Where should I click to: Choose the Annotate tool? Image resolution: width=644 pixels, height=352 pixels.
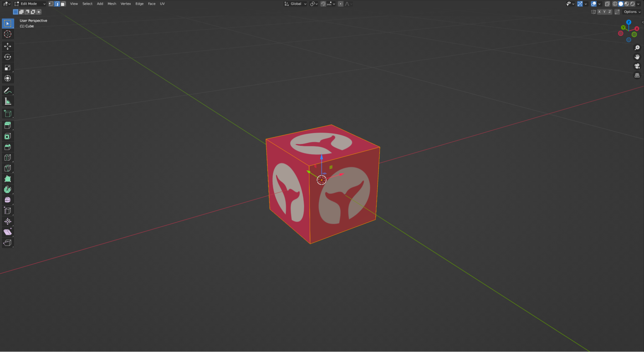click(7, 91)
